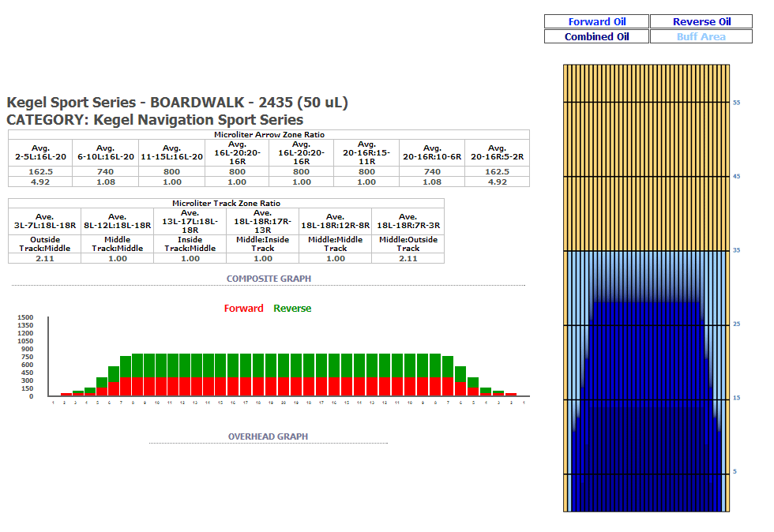Click the green Reverse legend label

click(x=292, y=309)
